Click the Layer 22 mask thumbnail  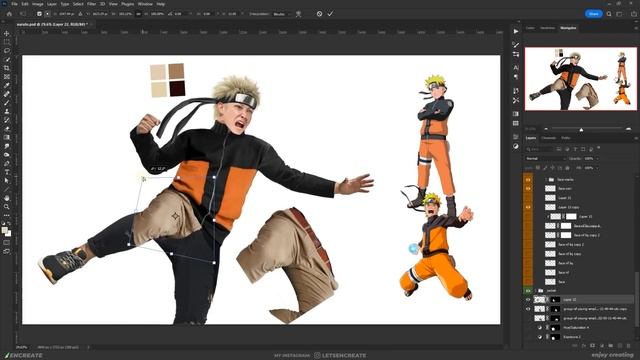tap(555, 300)
